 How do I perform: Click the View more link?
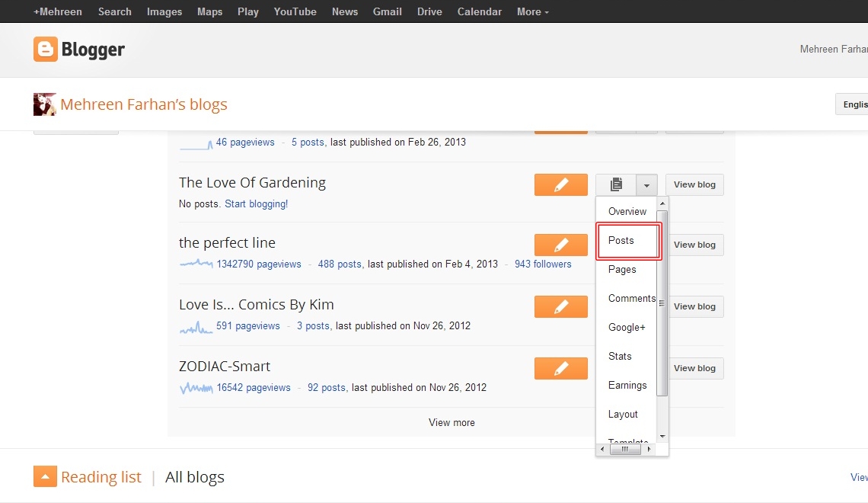pyautogui.click(x=452, y=422)
